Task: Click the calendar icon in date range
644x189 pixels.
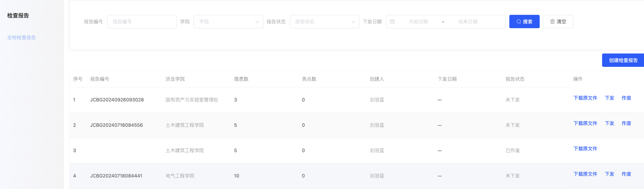Action: tap(392, 22)
